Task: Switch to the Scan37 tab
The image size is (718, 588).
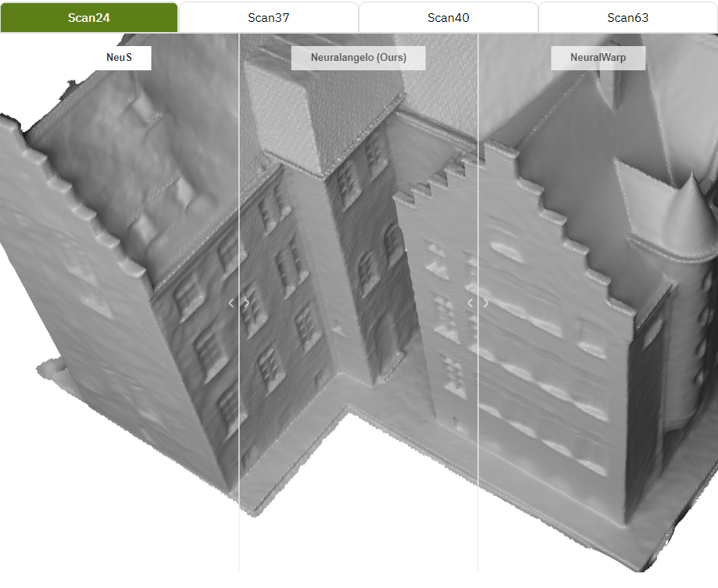Action: (x=268, y=17)
